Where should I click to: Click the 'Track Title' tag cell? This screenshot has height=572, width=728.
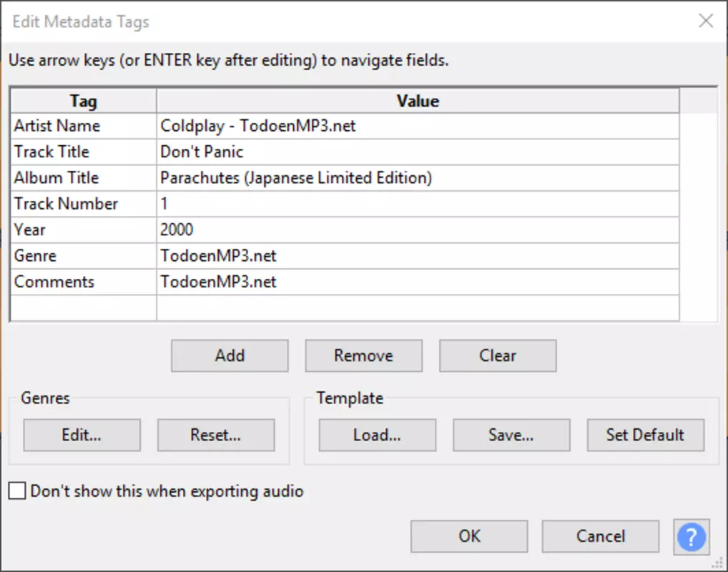pos(83,152)
